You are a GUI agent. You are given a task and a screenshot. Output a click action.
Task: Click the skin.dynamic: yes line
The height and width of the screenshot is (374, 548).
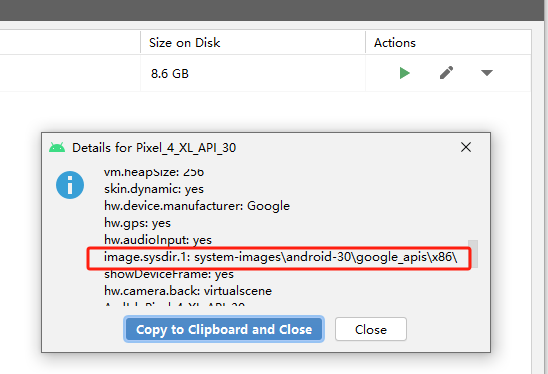tap(154, 189)
